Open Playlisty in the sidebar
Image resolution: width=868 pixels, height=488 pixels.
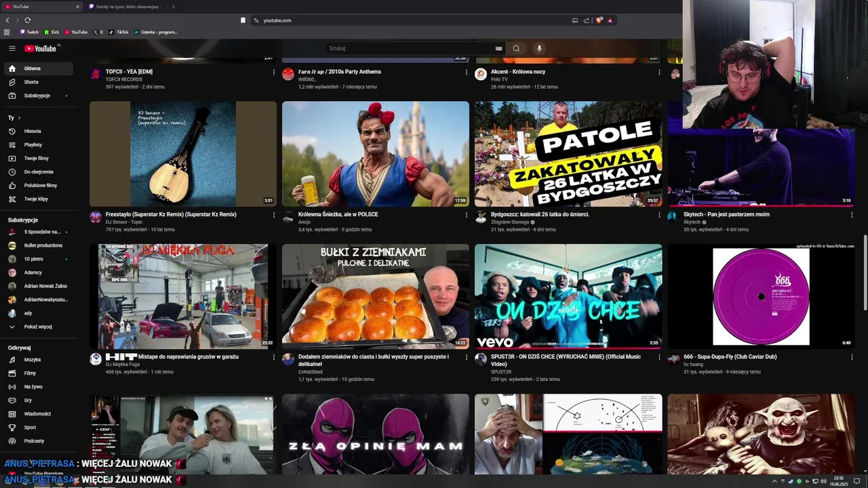pos(38,144)
